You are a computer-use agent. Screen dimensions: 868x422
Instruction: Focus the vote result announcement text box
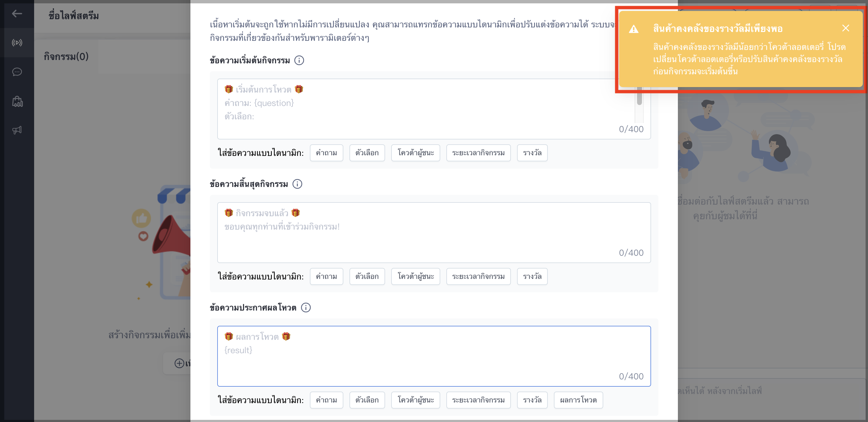[434, 356]
